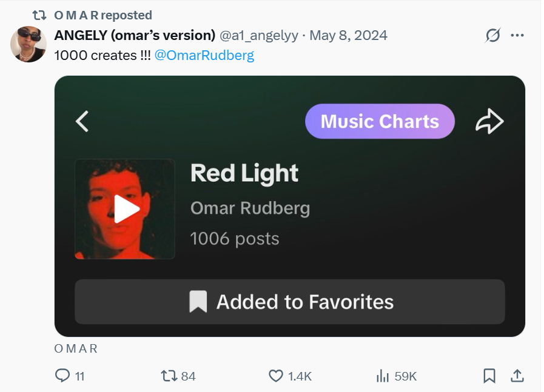Open the @a1_angelyy handle
This screenshot has width=544, height=392.
coord(259,35)
